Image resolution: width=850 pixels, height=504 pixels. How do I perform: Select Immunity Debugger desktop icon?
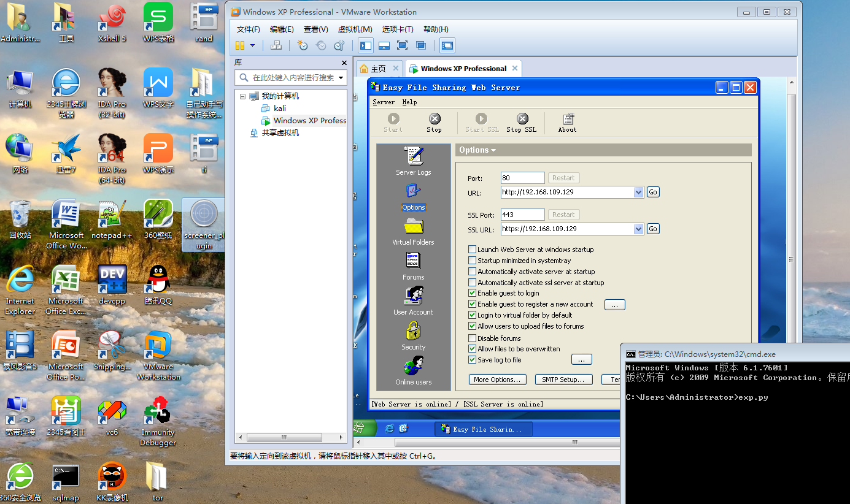[x=158, y=421]
